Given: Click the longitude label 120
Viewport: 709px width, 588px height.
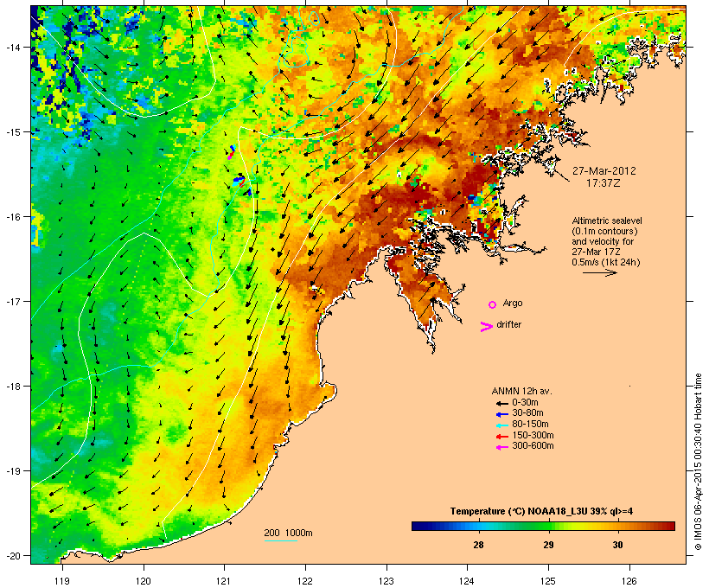Looking at the screenshot, I should click(144, 581).
